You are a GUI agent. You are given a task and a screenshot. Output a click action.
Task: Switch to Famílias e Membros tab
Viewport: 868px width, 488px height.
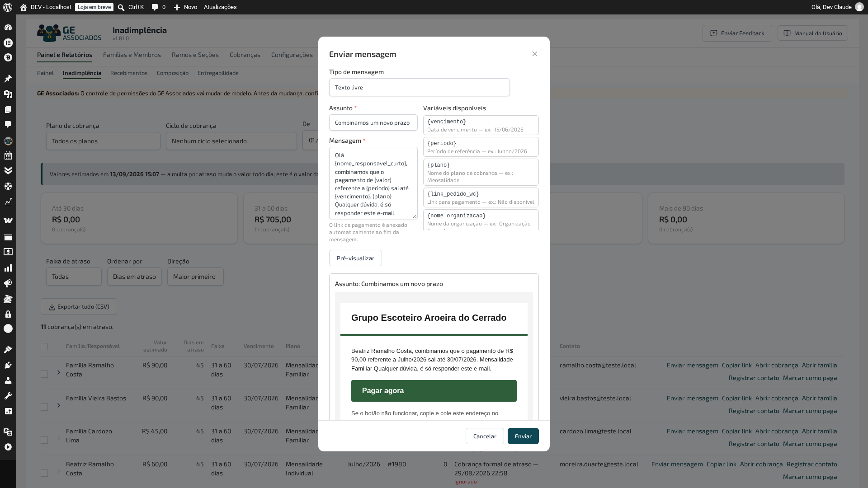tap(132, 55)
